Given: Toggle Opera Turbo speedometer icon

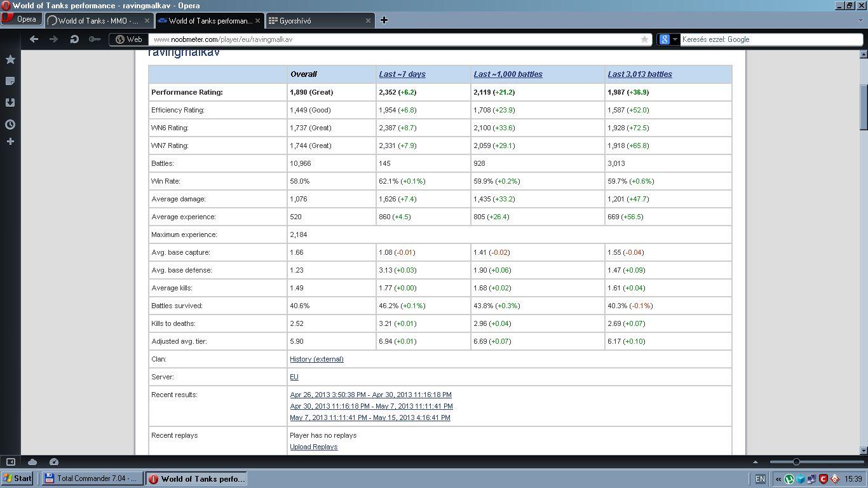Looking at the screenshot, I should click(x=54, y=462).
